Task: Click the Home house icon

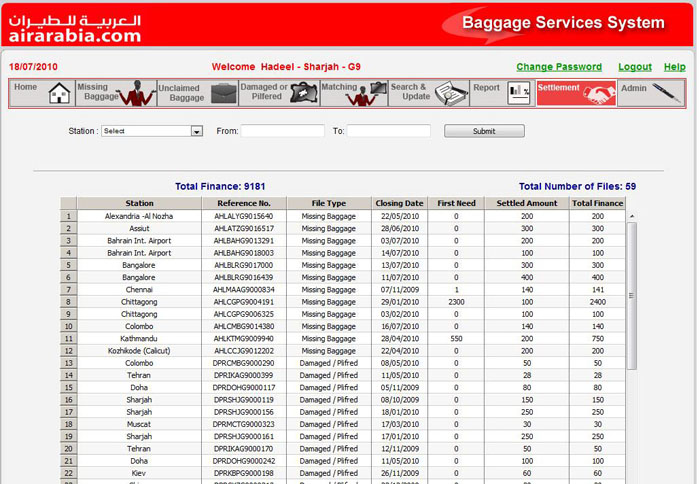Action: [59, 94]
